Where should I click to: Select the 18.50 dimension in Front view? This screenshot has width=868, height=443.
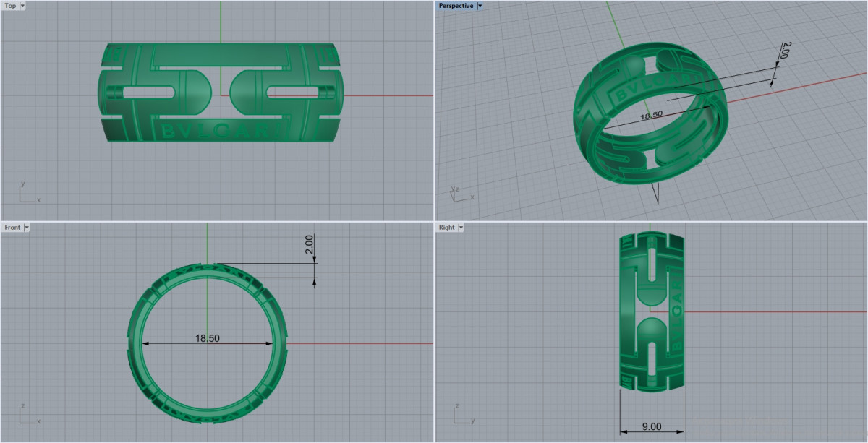(207, 338)
